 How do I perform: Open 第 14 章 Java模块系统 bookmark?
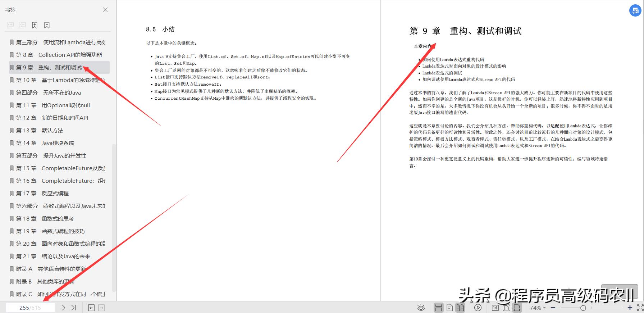[x=59, y=143]
